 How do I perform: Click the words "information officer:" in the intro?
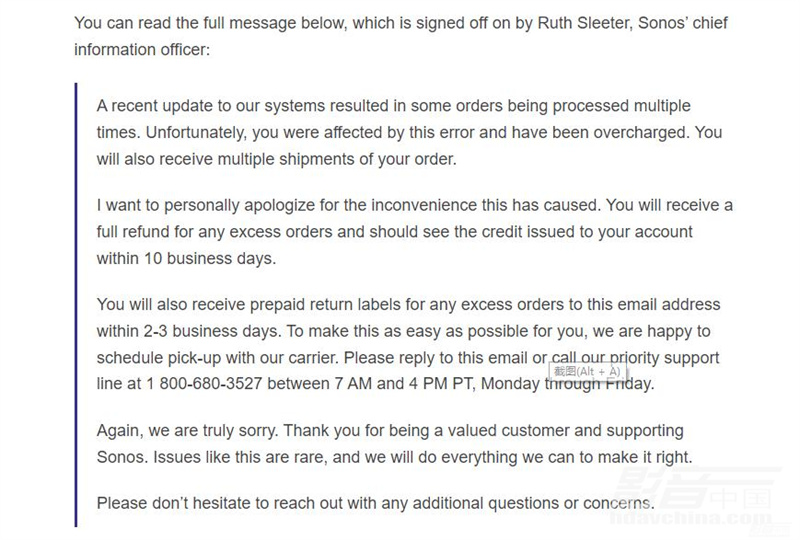pos(142,50)
